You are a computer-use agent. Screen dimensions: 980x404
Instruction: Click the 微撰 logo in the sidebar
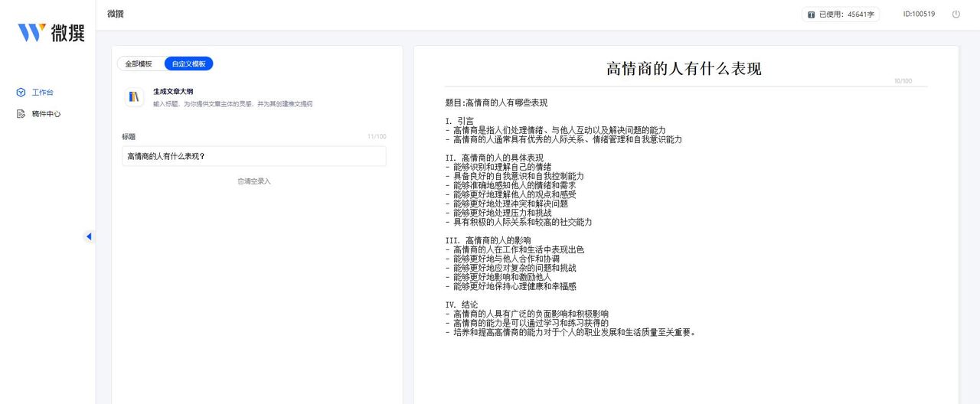(x=51, y=32)
